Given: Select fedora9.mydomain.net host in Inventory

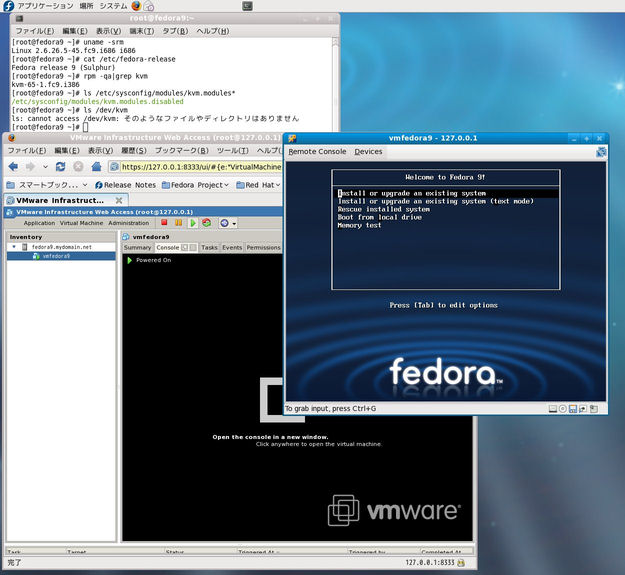Looking at the screenshot, I should click(61, 247).
